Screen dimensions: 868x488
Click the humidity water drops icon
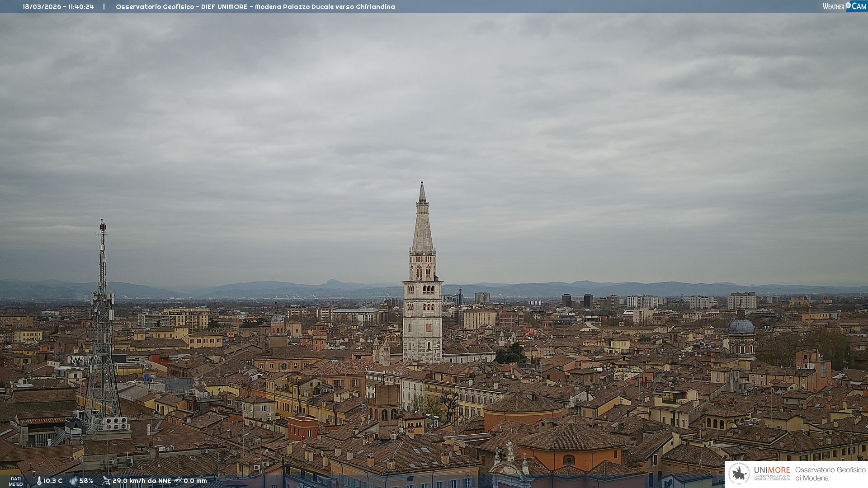73,481
